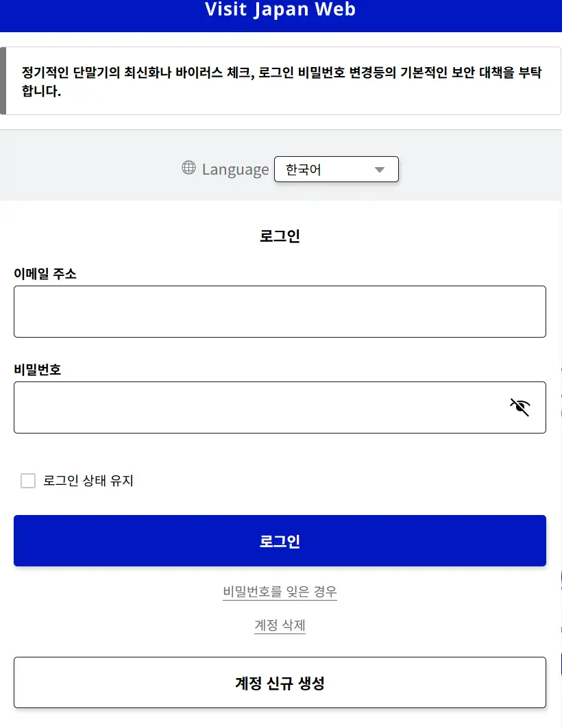Click the security notice banner text
The width and height of the screenshot is (562, 728).
tap(282, 81)
